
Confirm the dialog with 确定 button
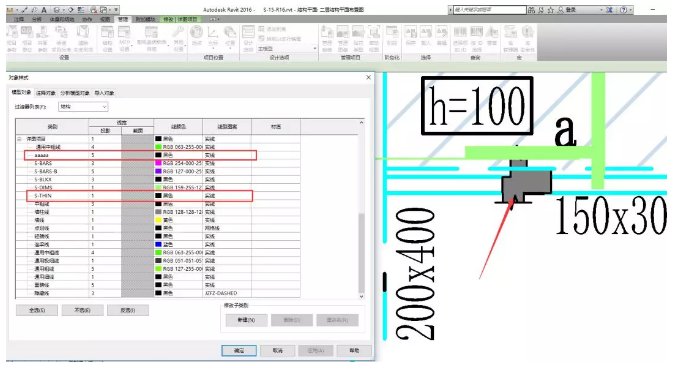point(239,350)
